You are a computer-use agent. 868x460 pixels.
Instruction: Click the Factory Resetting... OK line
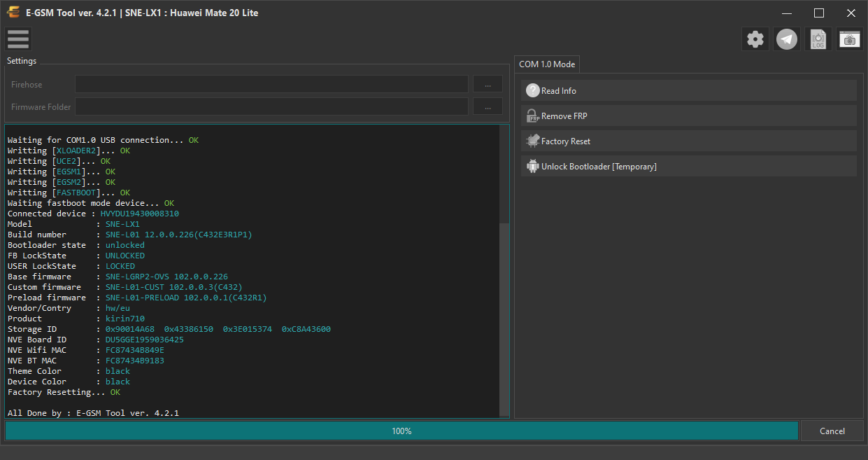coord(64,392)
